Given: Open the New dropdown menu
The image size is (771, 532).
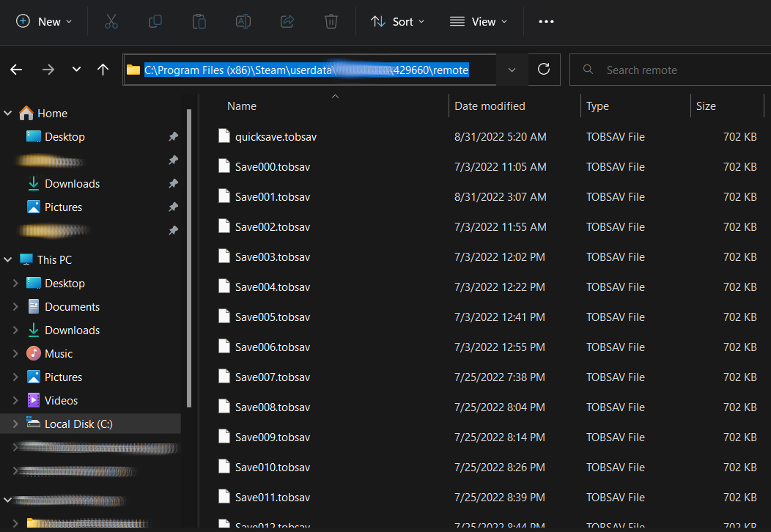Looking at the screenshot, I should point(44,22).
